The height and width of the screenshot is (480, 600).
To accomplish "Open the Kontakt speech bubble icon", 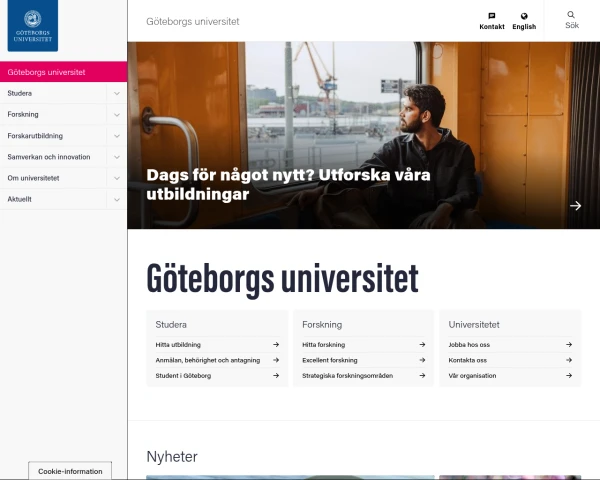I will (492, 16).
